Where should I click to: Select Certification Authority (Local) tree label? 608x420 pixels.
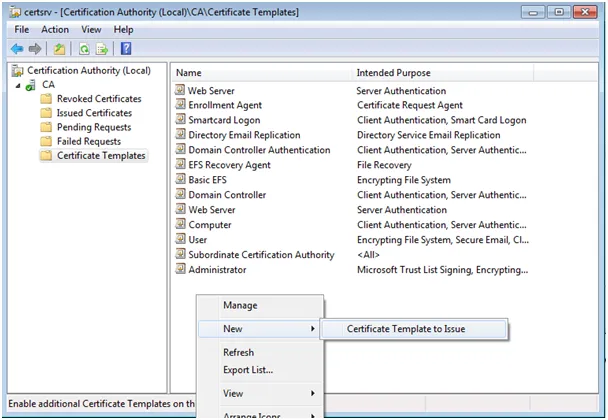(x=89, y=71)
